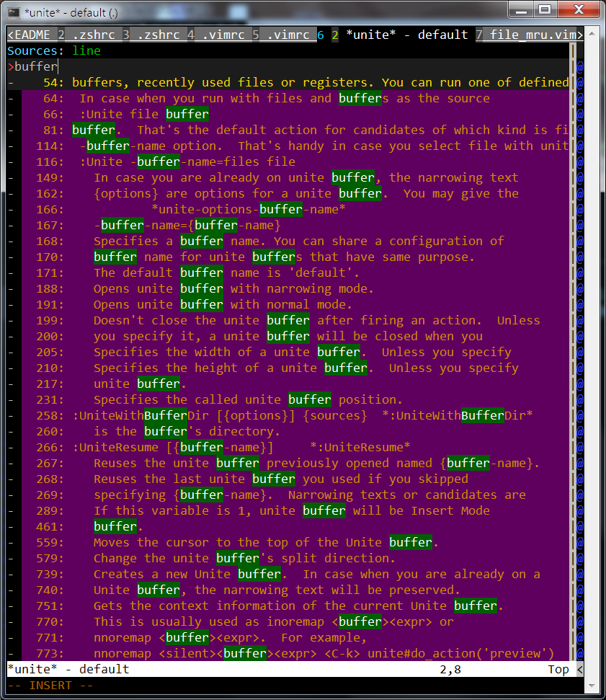The width and height of the screenshot is (606, 700).
Task: Select candidate line 269 'specifying {buffer-name}'
Action: coord(288,495)
